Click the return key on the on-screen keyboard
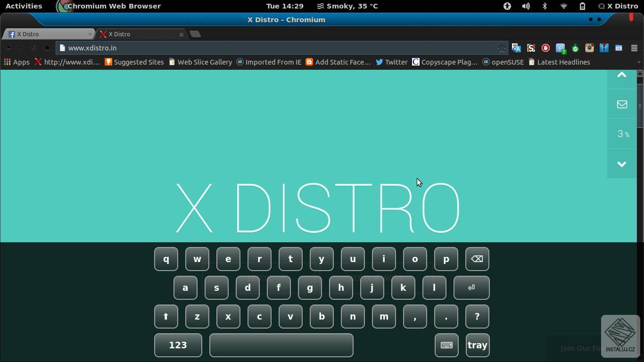Screen dimensions: 644x362 pyautogui.click(x=471, y=288)
